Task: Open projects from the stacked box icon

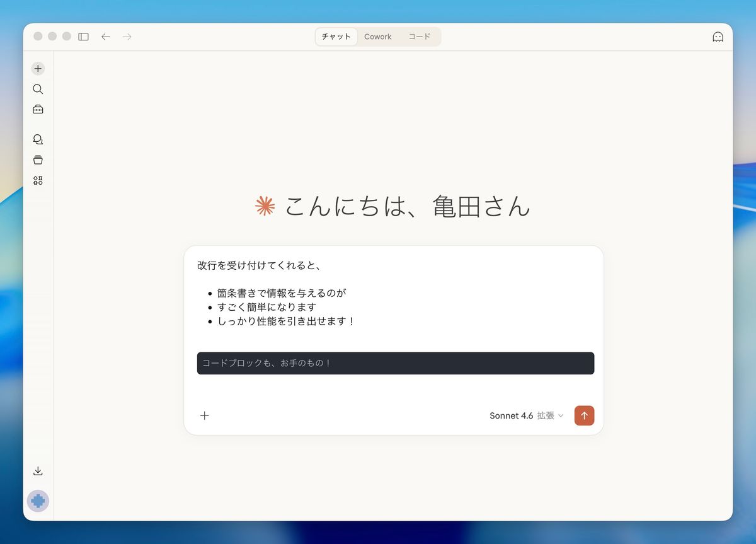Action: pyautogui.click(x=38, y=160)
